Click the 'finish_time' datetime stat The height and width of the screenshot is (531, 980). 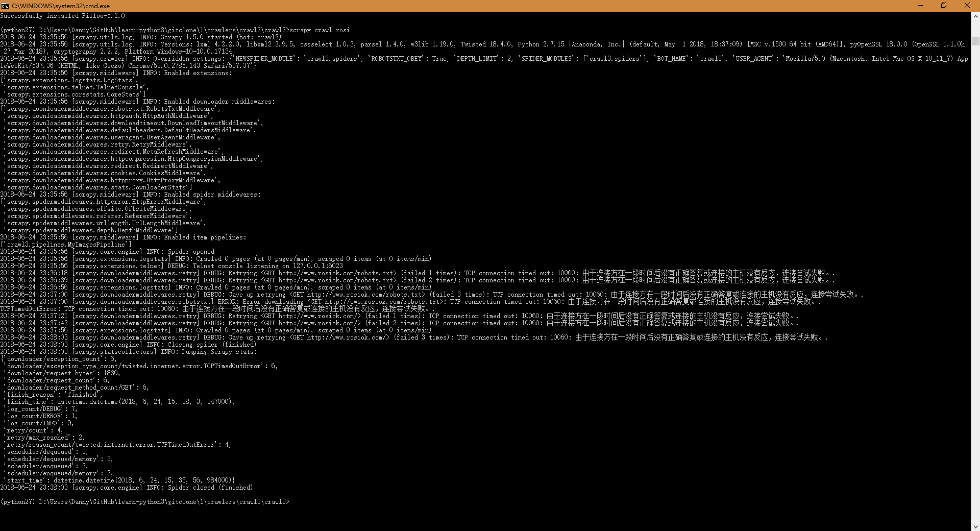pyautogui.click(x=120, y=402)
